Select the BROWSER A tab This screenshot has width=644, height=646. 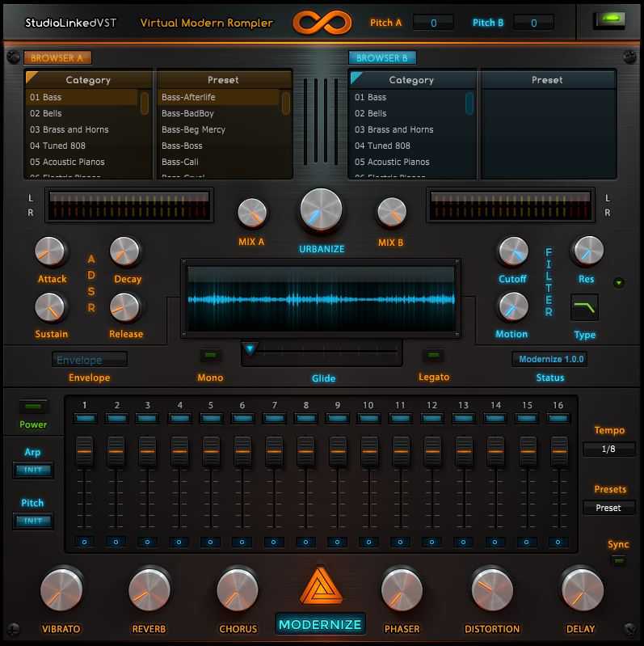tap(57, 57)
